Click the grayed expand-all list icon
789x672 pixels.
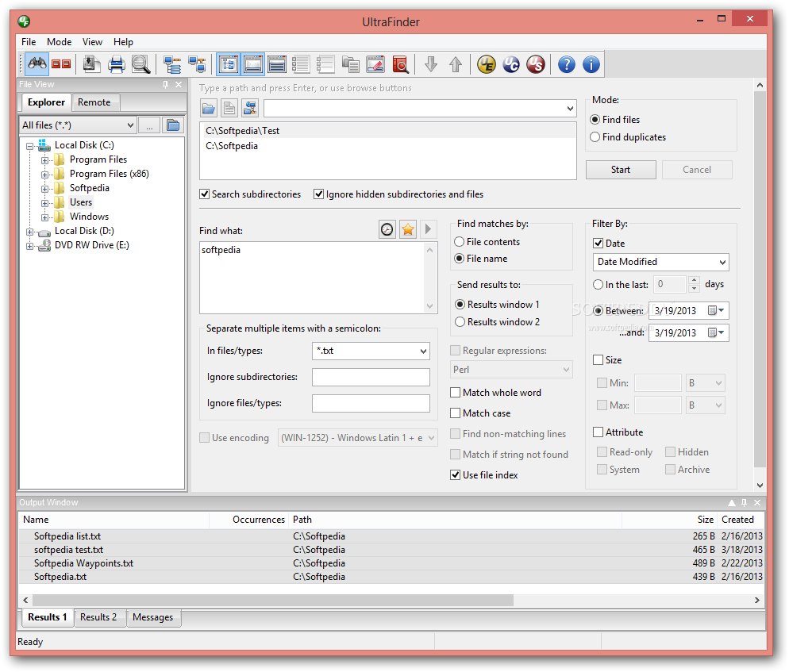(301, 64)
